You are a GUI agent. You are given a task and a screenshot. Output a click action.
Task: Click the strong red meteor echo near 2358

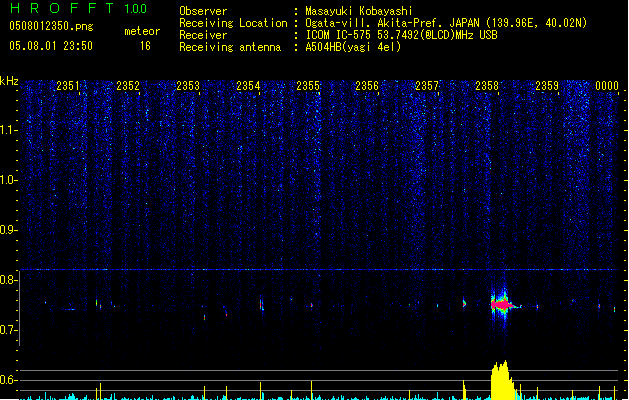(501, 303)
